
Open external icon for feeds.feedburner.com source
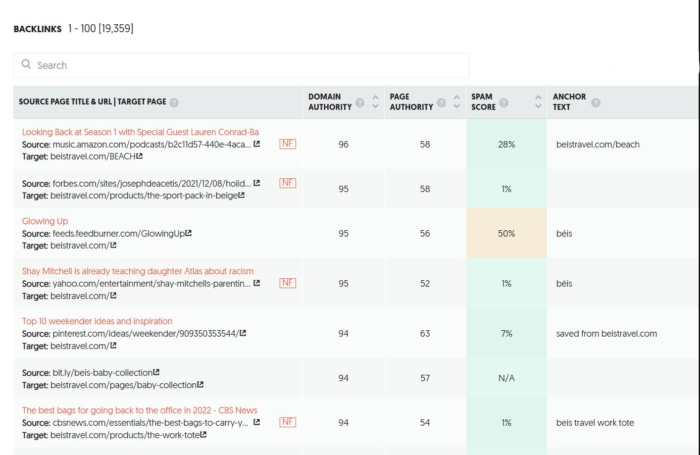coord(188,233)
